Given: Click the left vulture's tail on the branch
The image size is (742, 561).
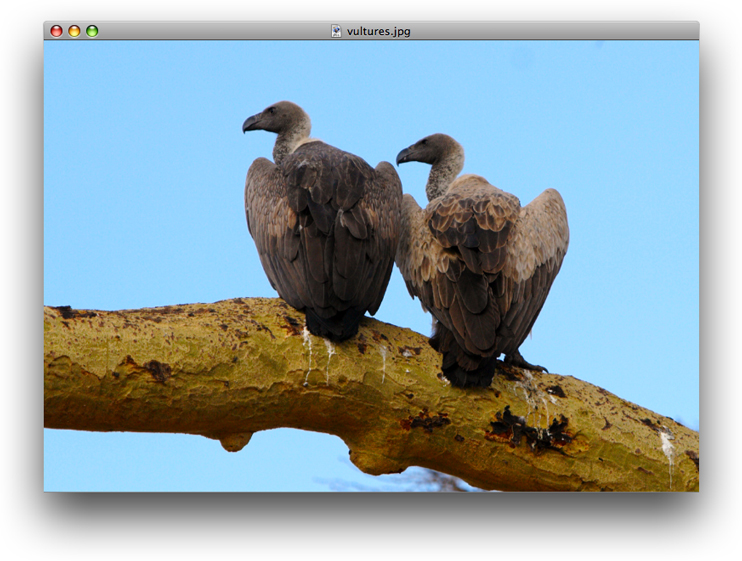Looking at the screenshot, I should tap(334, 323).
